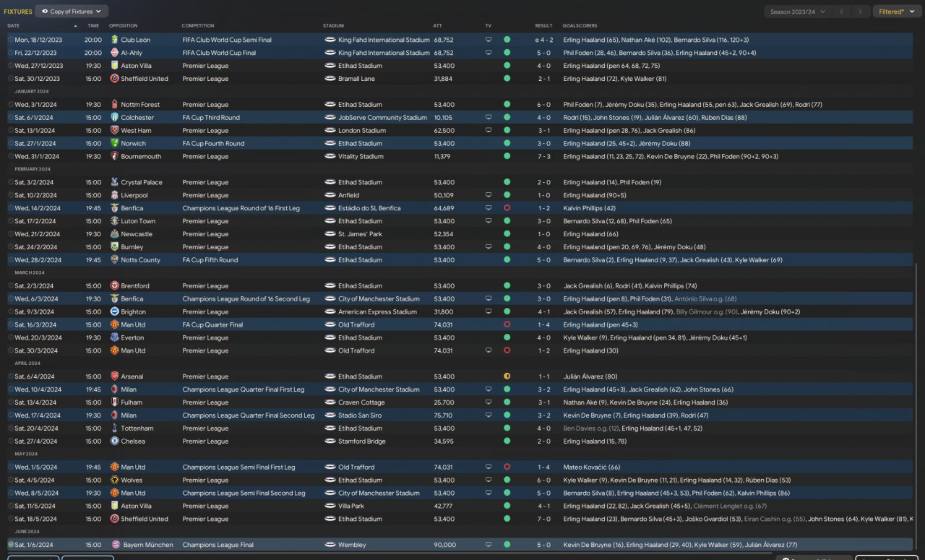
Task: Click the FIFA Club World Cup Final competition
Action: [x=219, y=53]
